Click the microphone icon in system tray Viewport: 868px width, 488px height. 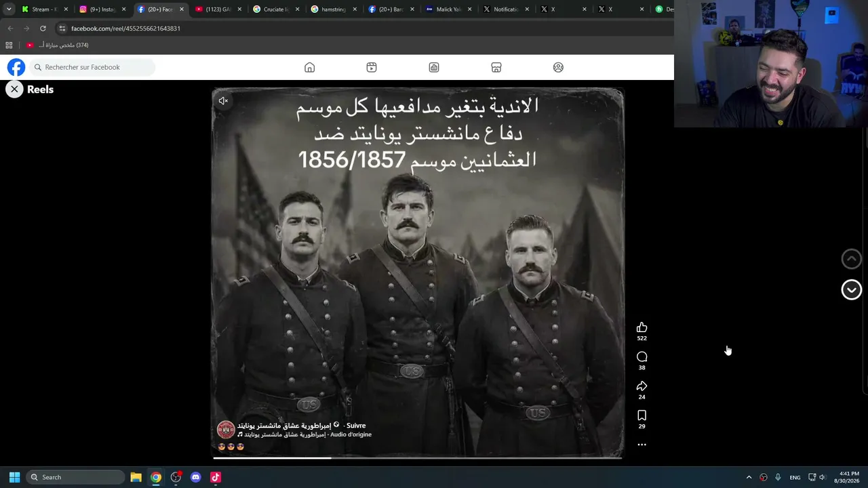coord(778,477)
